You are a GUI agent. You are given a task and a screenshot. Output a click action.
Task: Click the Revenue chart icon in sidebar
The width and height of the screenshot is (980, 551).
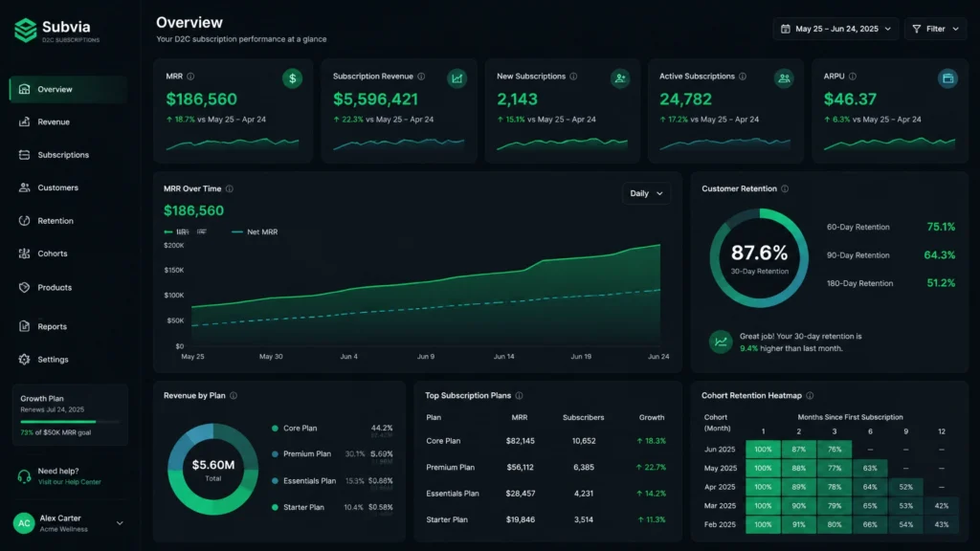pyautogui.click(x=24, y=121)
